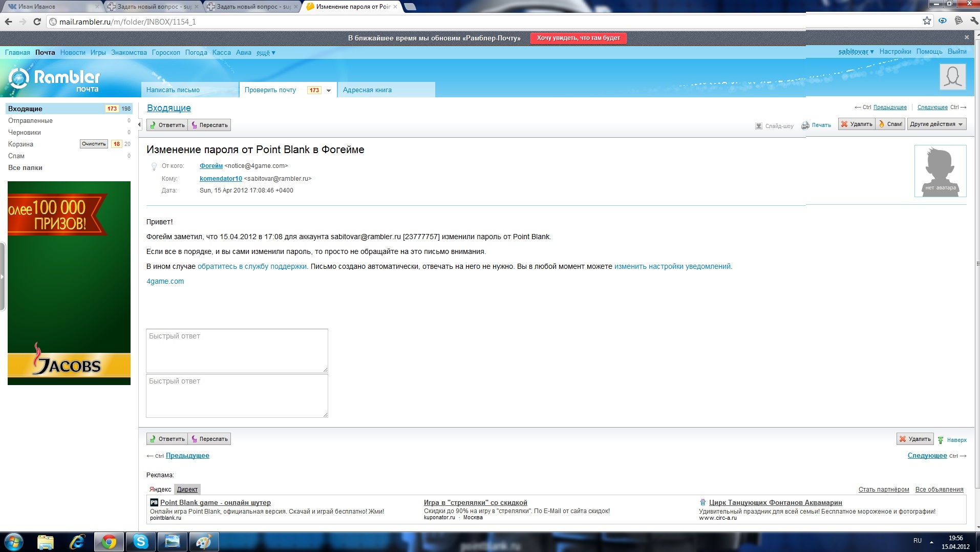980x552 pixels.
Task: Click the Jacobs prize banner ad
Action: click(x=69, y=283)
